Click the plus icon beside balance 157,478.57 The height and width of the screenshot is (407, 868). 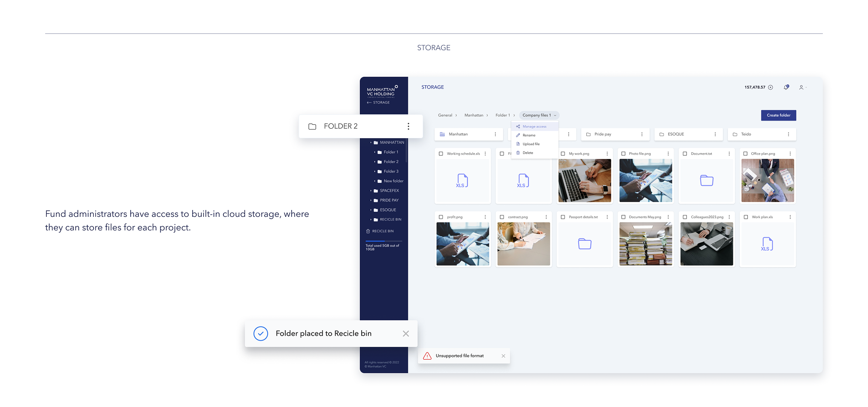771,88
